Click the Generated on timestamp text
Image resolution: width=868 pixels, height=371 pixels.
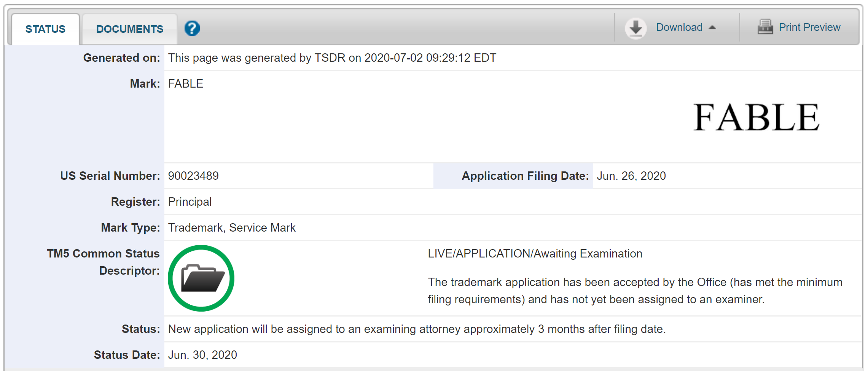coord(332,58)
